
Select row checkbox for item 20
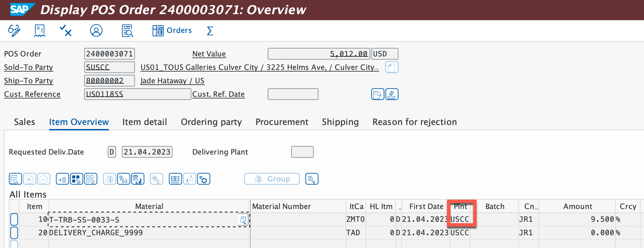(x=14, y=233)
